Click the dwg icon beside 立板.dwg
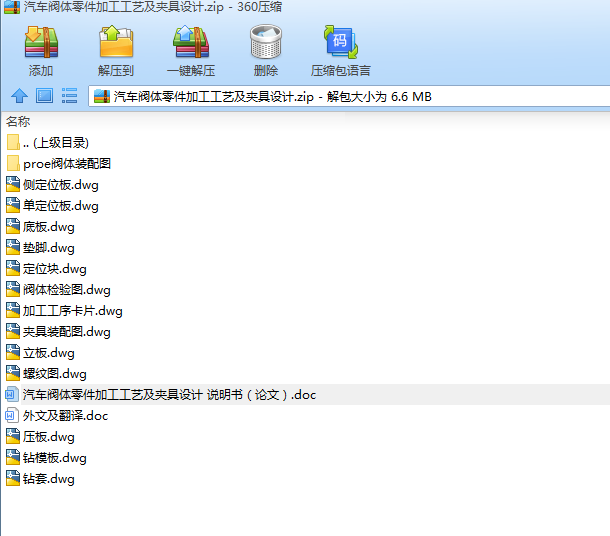This screenshot has width=610, height=536. pyautogui.click(x=13, y=352)
